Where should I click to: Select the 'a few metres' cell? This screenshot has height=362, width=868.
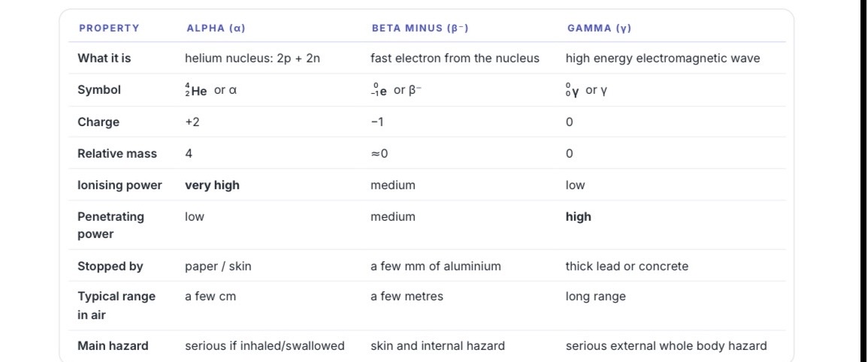pyautogui.click(x=407, y=296)
